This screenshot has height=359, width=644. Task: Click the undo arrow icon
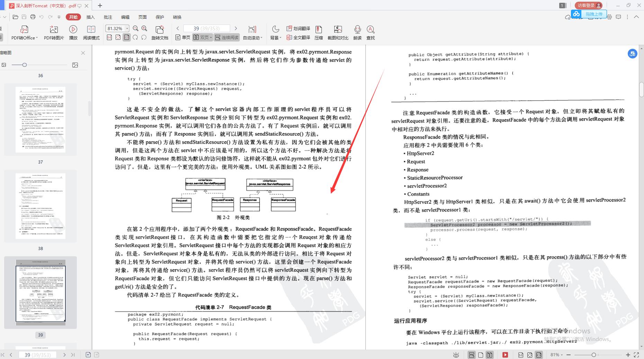[x=42, y=17]
